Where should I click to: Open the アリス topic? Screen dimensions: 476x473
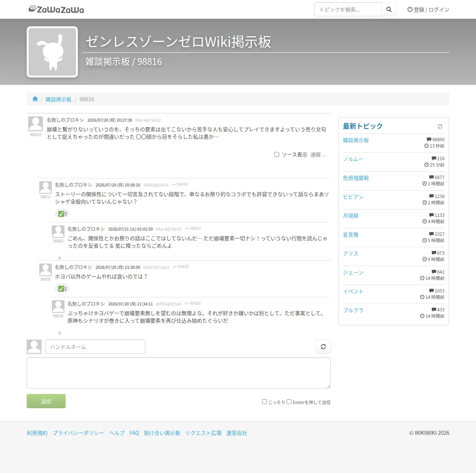[x=351, y=254]
